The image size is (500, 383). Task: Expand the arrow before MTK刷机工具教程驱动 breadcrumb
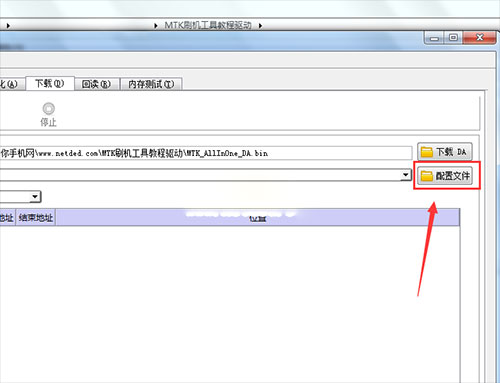click(x=155, y=26)
